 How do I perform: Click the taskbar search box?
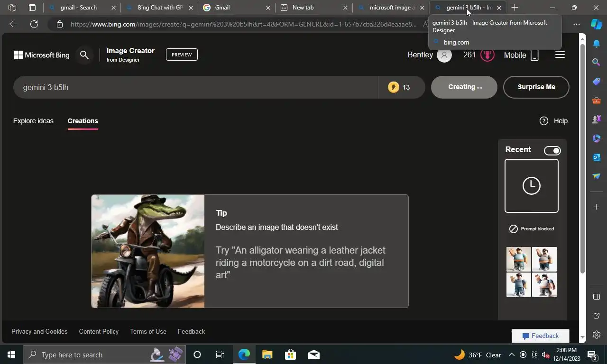point(104,355)
